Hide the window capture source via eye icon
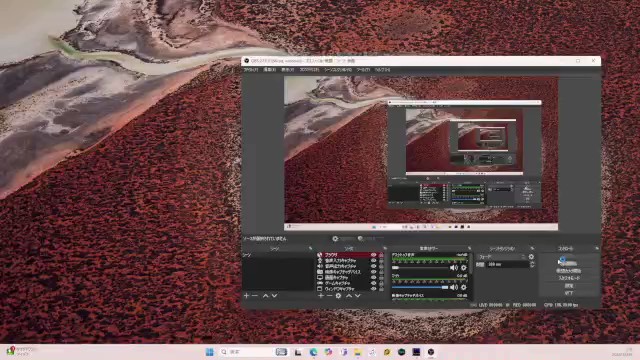Screen dimensions: 640x360 [x=373, y=289]
